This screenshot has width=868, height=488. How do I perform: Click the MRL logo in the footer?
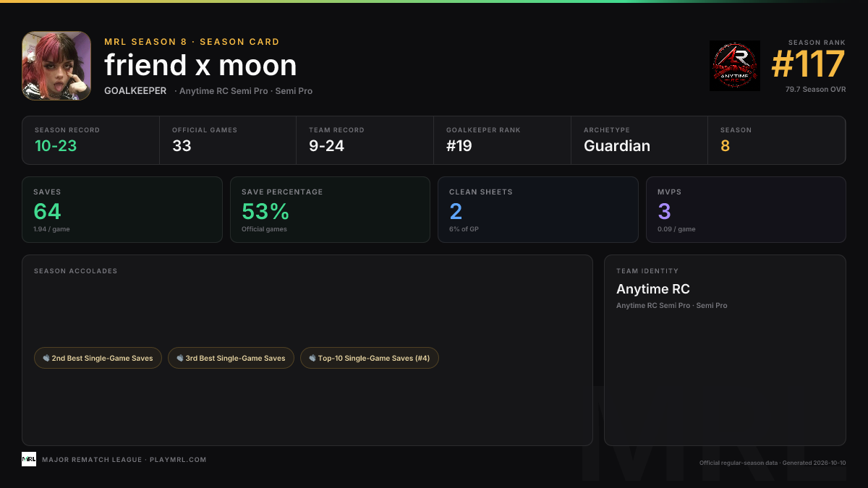pos(29,459)
